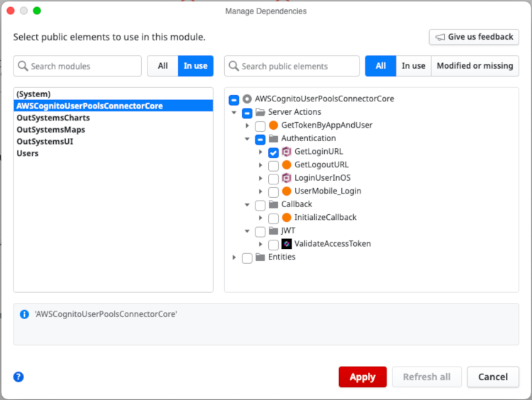
Task: Select the public elements 'All' filter tab
Action: coord(381,66)
